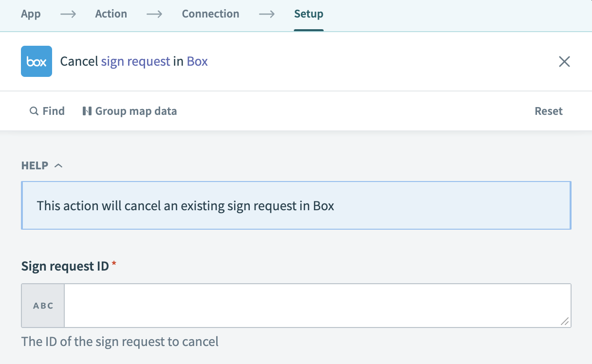Switch to the App step

click(x=31, y=14)
